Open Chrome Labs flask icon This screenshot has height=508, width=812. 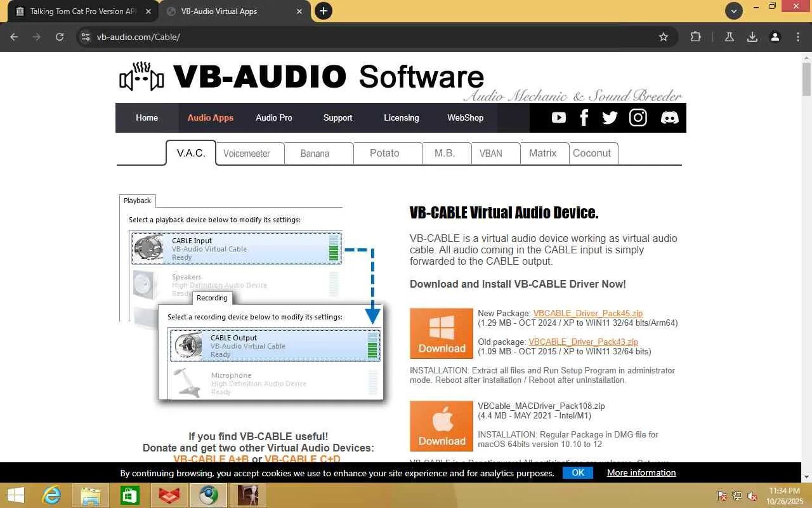[730, 37]
